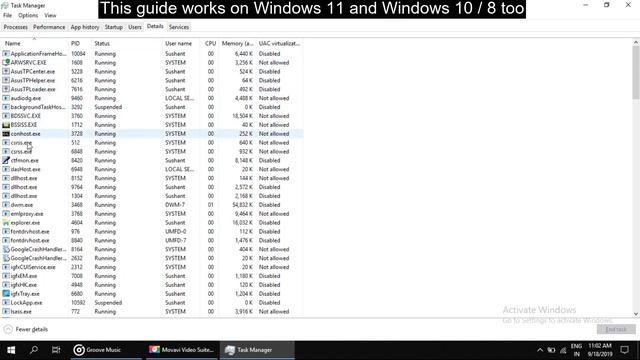Sort by the Status column header
640x360 pixels.
127,43
